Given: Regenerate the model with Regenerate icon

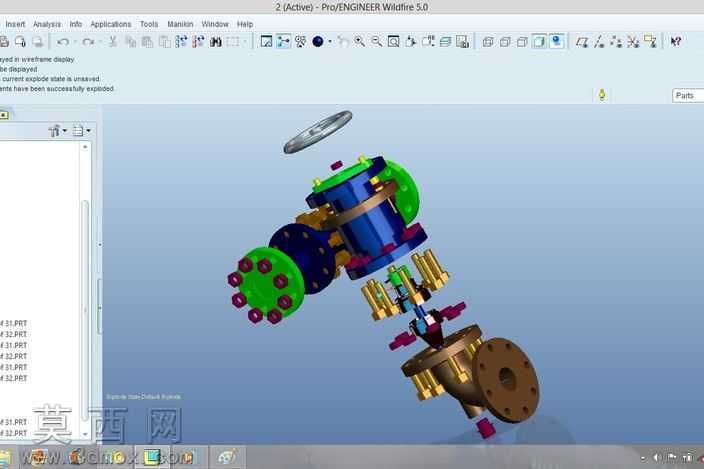Looking at the screenshot, I should pos(181,42).
